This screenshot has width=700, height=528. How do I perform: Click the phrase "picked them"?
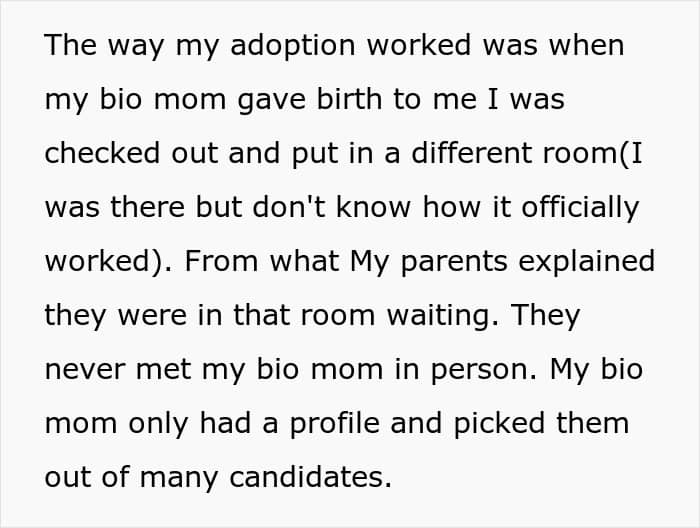(541, 424)
